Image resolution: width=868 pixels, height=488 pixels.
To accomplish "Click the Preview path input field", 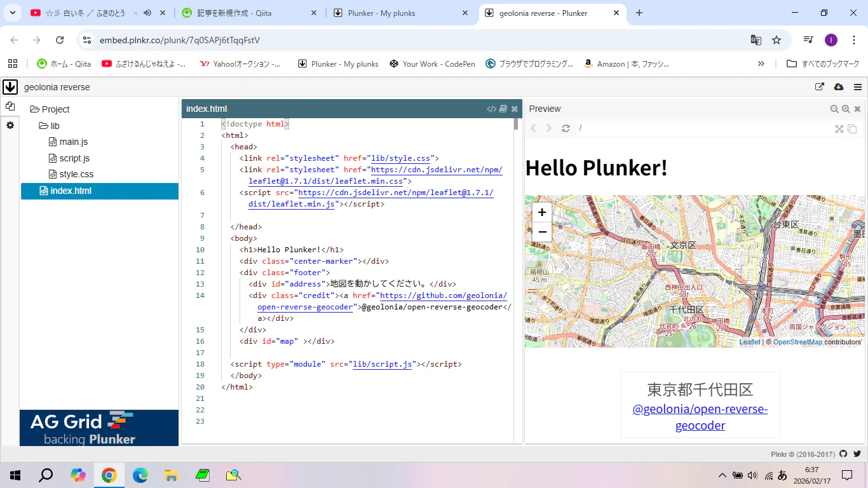I will click(703, 128).
